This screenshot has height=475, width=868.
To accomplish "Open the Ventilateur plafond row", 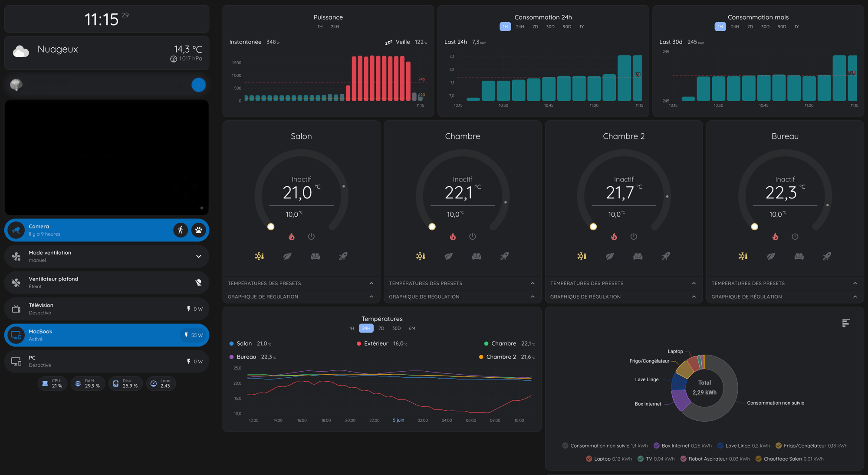I will click(x=107, y=283).
